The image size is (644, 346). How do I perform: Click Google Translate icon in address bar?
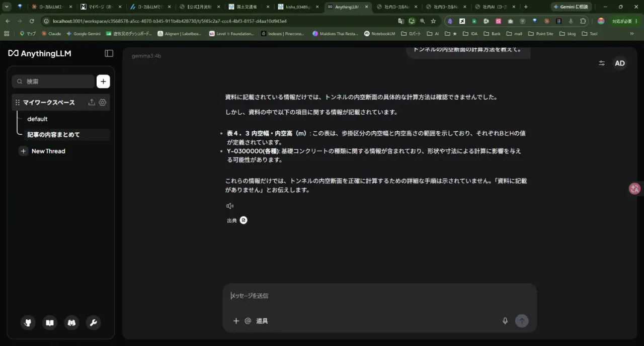401,21
